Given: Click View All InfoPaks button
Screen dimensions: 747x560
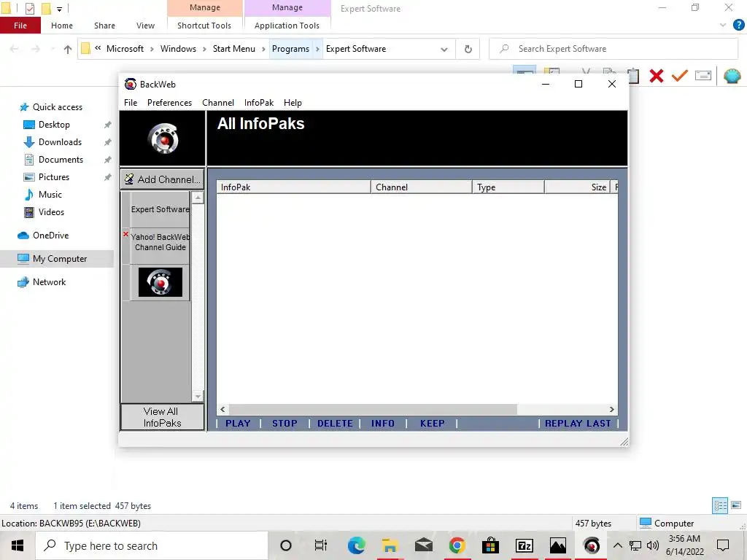Looking at the screenshot, I should [x=162, y=417].
